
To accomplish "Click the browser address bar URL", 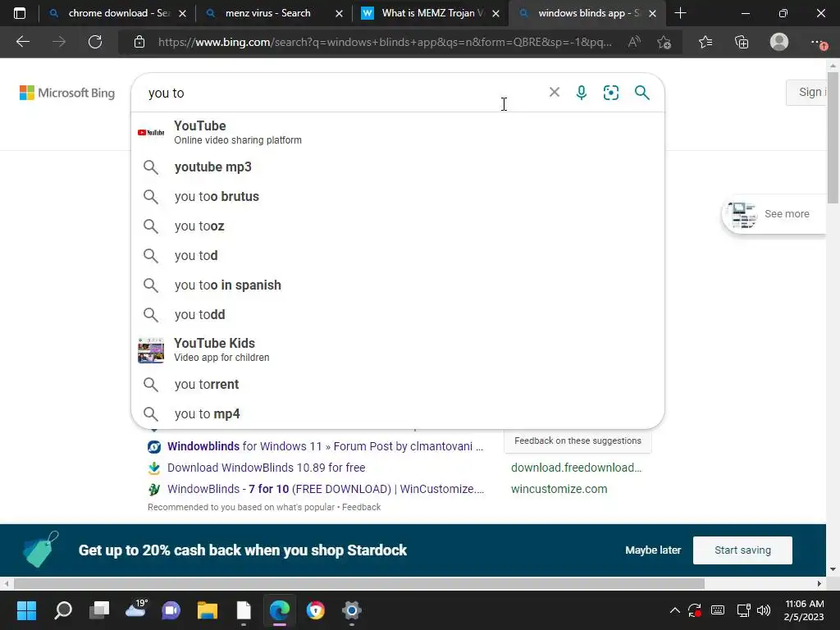I will pos(385,42).
